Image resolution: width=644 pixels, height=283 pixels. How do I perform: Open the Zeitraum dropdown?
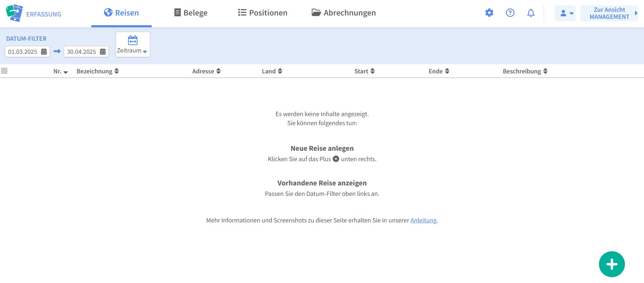click(133, 44)
